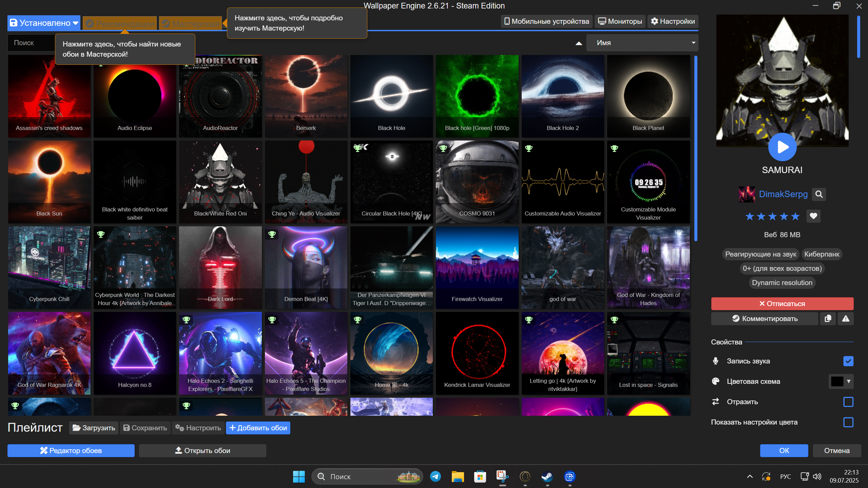Click Настроить playlist button
The image size is (868, 488).
(198, 428)
